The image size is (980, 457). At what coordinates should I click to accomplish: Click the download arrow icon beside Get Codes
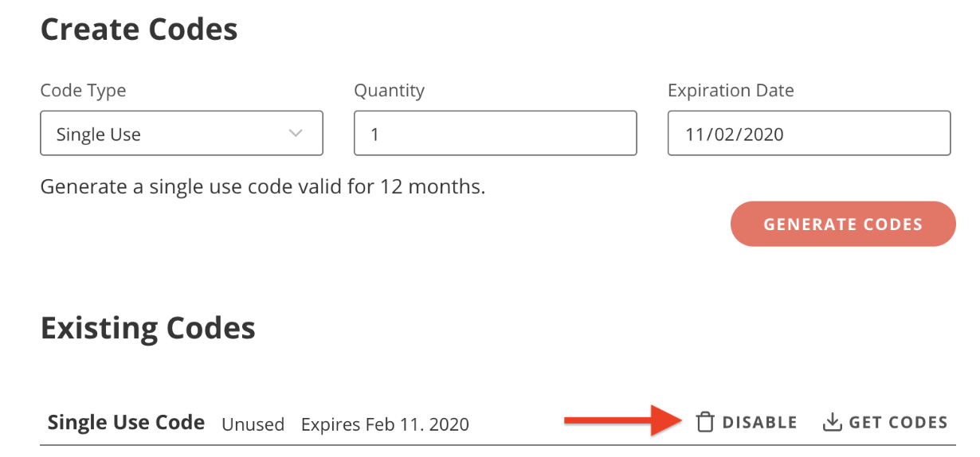point(833,422)
